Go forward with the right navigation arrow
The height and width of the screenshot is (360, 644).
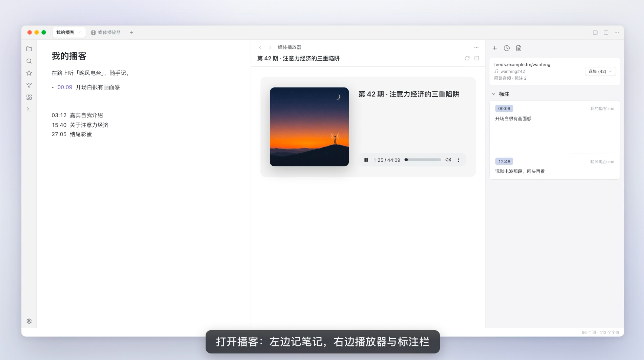pyautogui.click(x=270, y=47)
